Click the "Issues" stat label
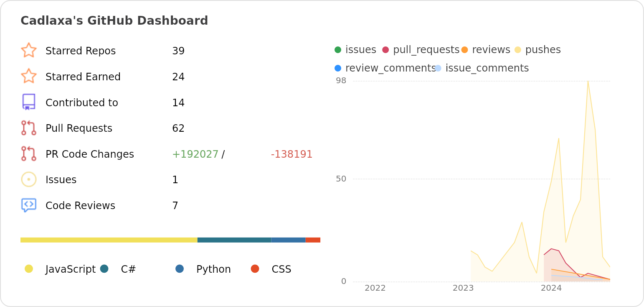 (61, 180)
